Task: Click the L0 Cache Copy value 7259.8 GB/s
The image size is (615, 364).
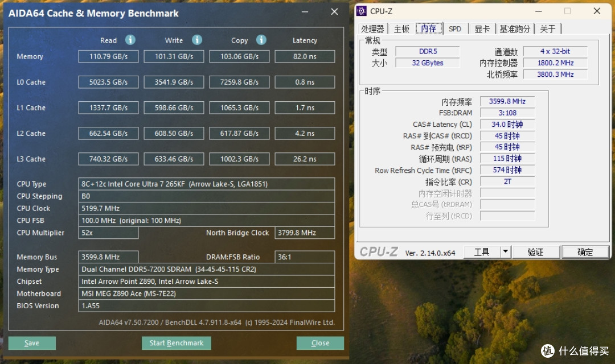Action: 239,82
